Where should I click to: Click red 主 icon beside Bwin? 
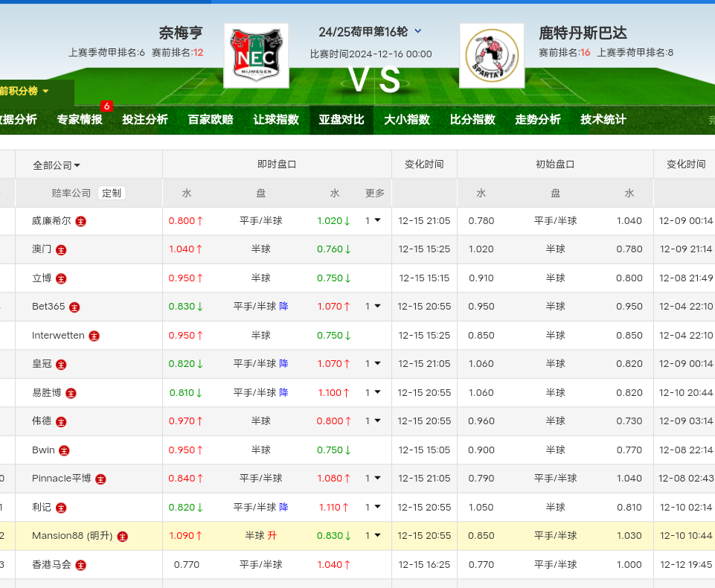(x=64, y=451)
